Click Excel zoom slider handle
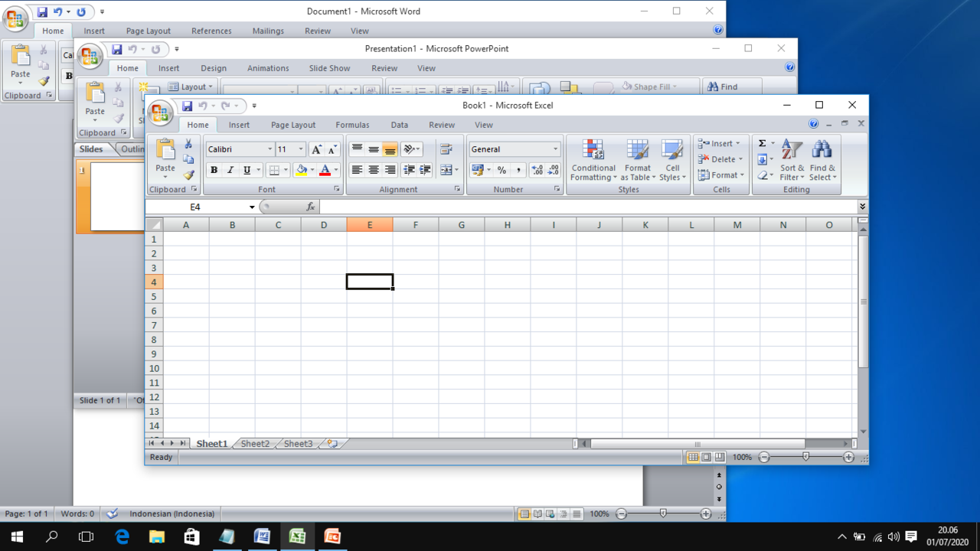The image size is (980, 551). (806, 457)
